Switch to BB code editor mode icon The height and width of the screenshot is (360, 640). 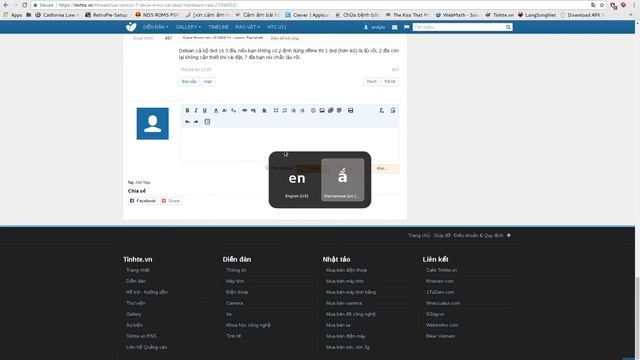(x=393, y=110)
